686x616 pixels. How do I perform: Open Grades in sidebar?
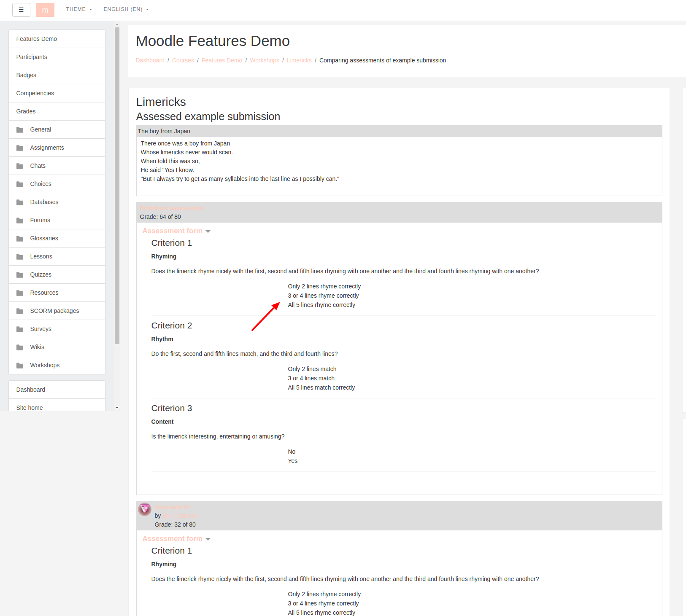[x=57, y=111]
